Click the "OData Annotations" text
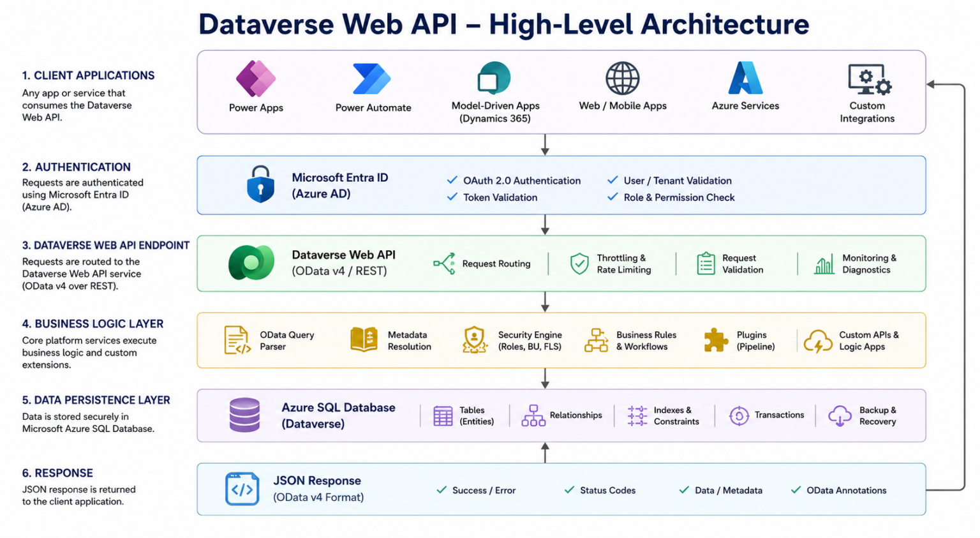 tap(847, 490)
